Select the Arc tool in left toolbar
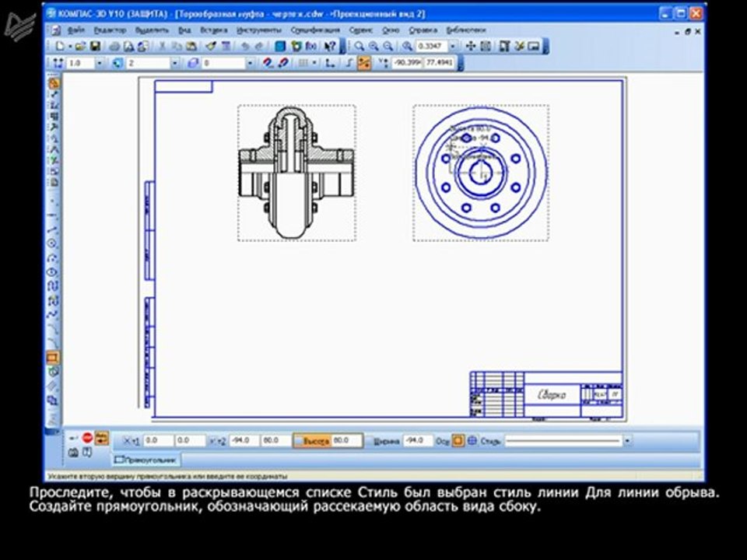The height and width of the screenshot is (560, 747). click(52, 258)
